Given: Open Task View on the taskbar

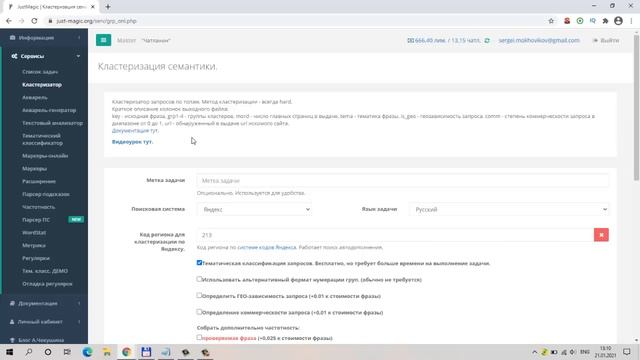Looking at the screenshot, I should coord(67,352).
